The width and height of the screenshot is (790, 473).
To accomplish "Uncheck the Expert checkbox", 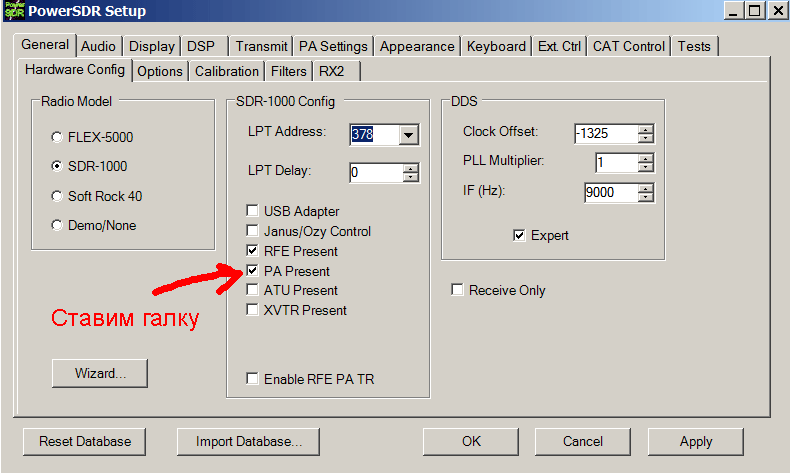I will pyautogui.click(x=519, y=235).
